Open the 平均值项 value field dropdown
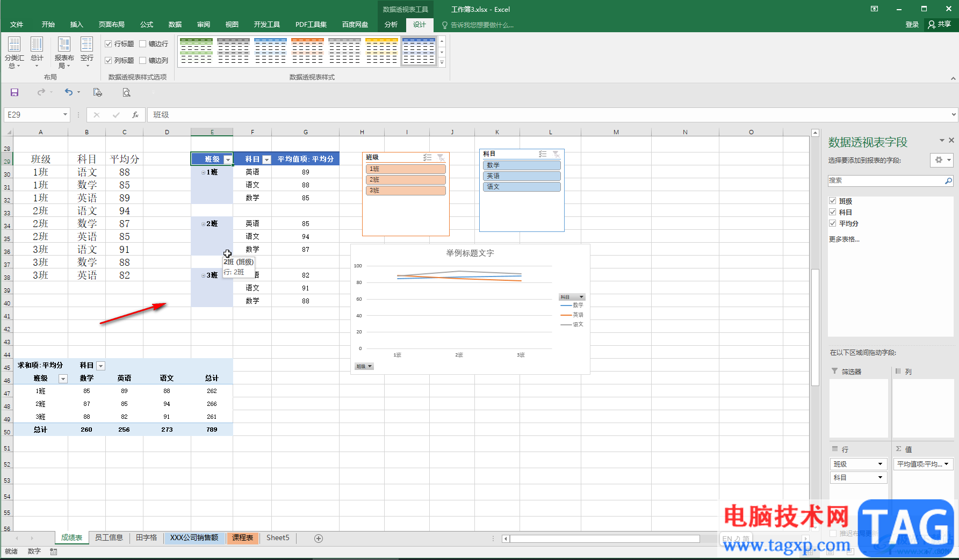This screenshot has width=959, height=560. [x=946, y=464]
